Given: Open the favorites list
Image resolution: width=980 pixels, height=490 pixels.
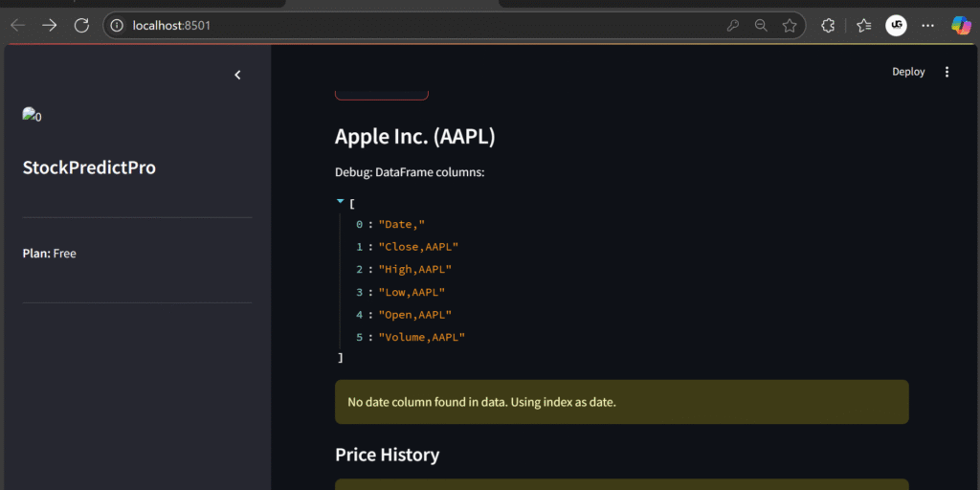Looking at the screenshot, I should pyautogui.click(x=864, y=26).
